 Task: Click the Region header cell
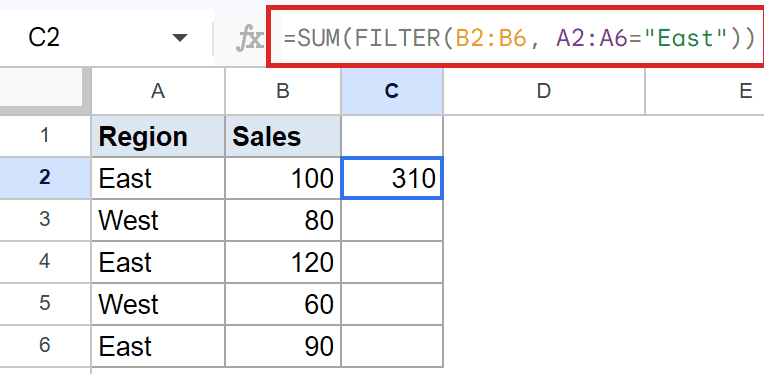[x=158, y=136]
